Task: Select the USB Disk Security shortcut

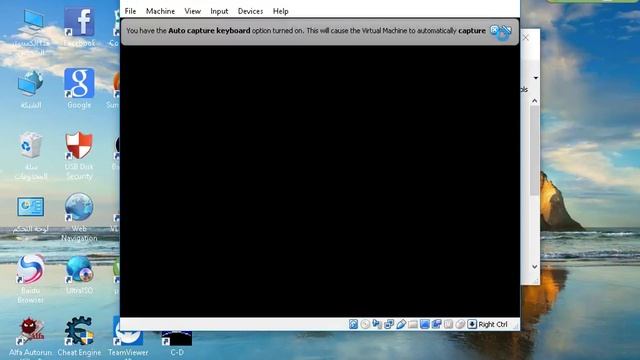Action: point(79,156)
